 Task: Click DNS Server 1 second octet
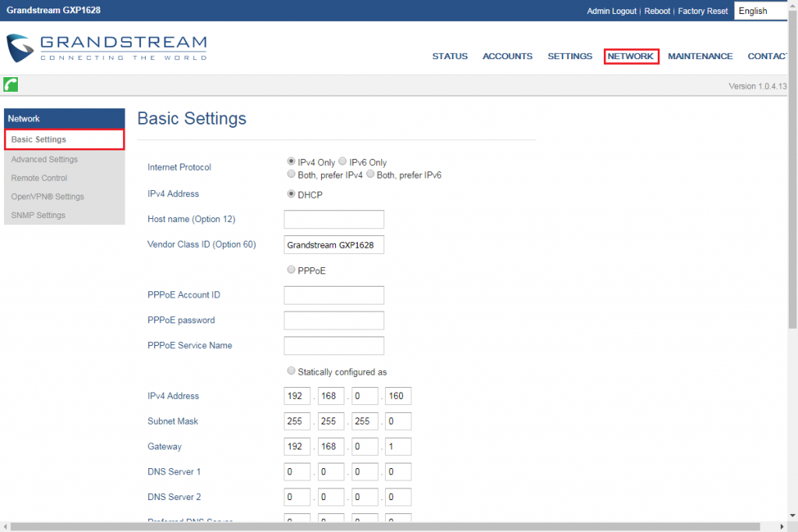pos(330,472)
